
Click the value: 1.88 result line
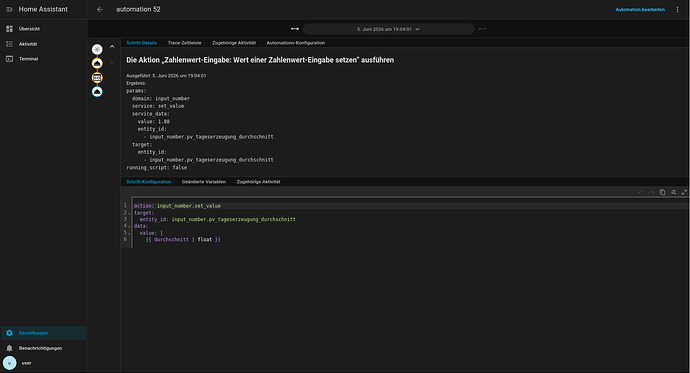(154, 121)
